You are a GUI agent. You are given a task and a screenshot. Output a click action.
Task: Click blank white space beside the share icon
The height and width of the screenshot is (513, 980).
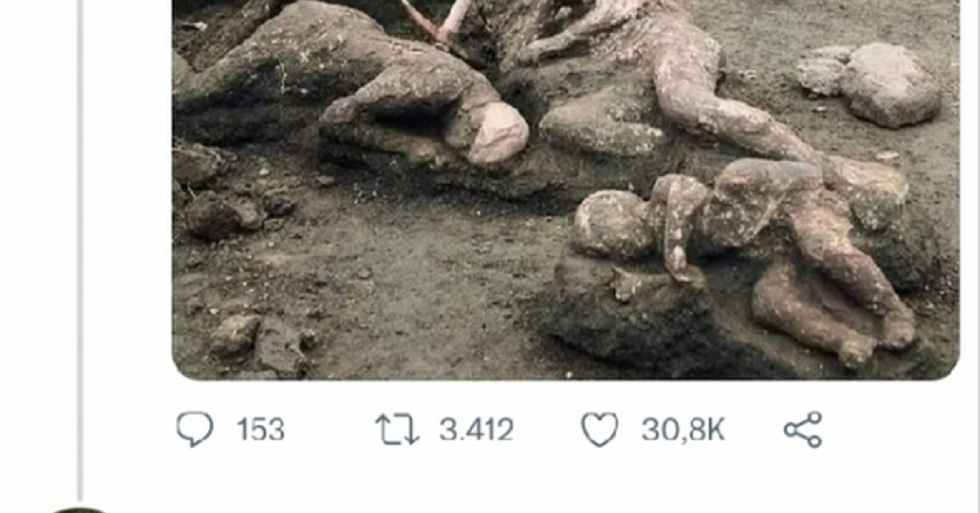(897, 430)
